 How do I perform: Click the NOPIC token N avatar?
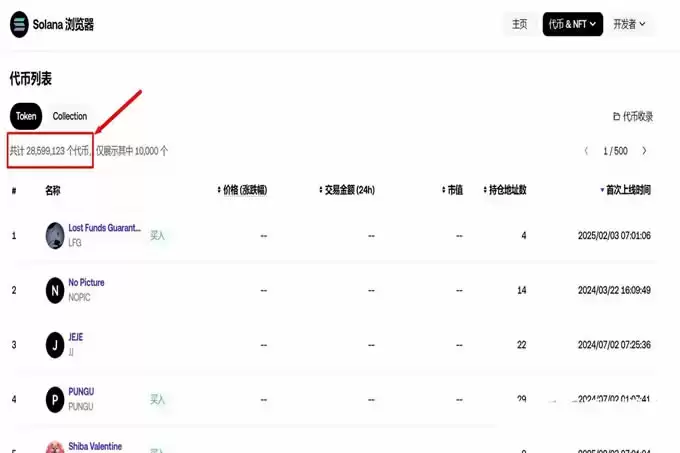click(x=55, y=290)
